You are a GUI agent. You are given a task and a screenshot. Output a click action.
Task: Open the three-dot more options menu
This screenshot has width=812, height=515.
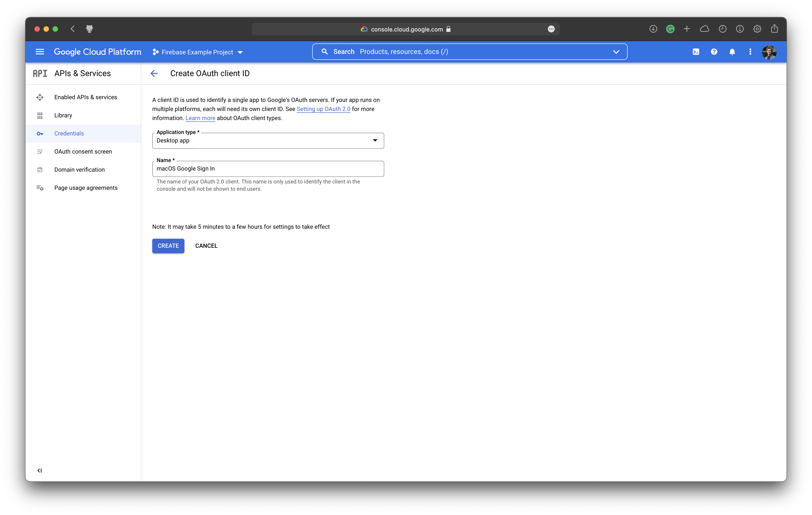tap(750, 52)
